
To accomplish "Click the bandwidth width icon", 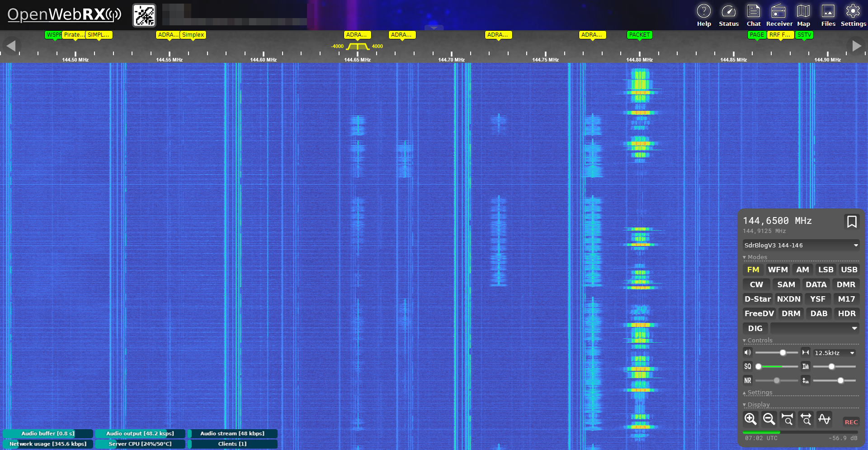I will (806, 352).
